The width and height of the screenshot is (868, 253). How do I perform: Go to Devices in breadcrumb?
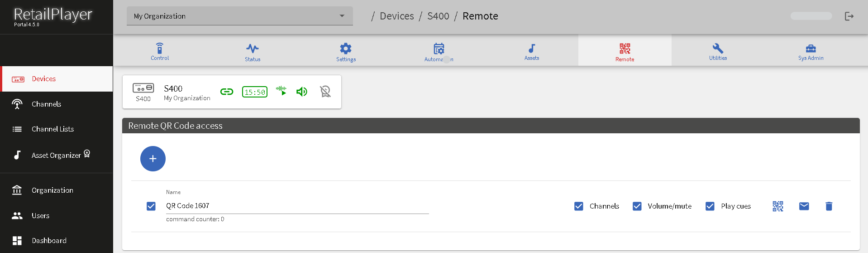coord(396,16)
